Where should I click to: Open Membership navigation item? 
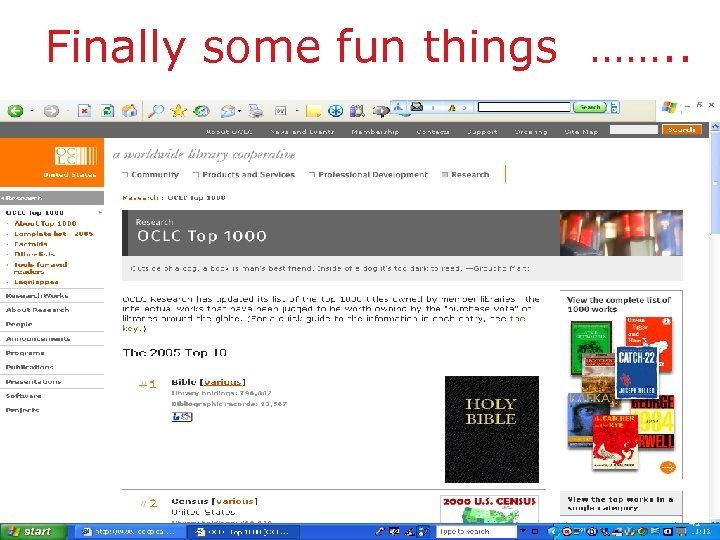click(375, 131)
